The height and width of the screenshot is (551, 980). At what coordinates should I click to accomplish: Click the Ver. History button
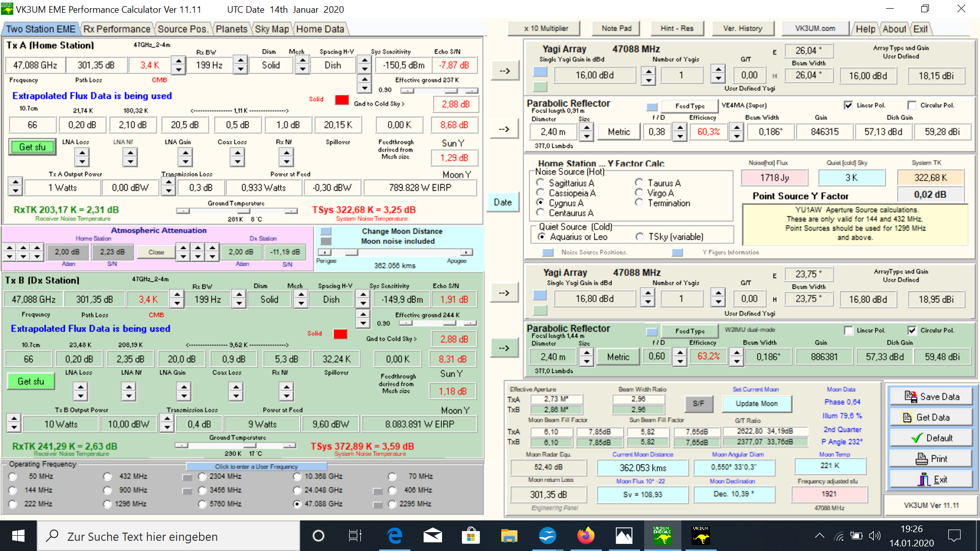743,29
